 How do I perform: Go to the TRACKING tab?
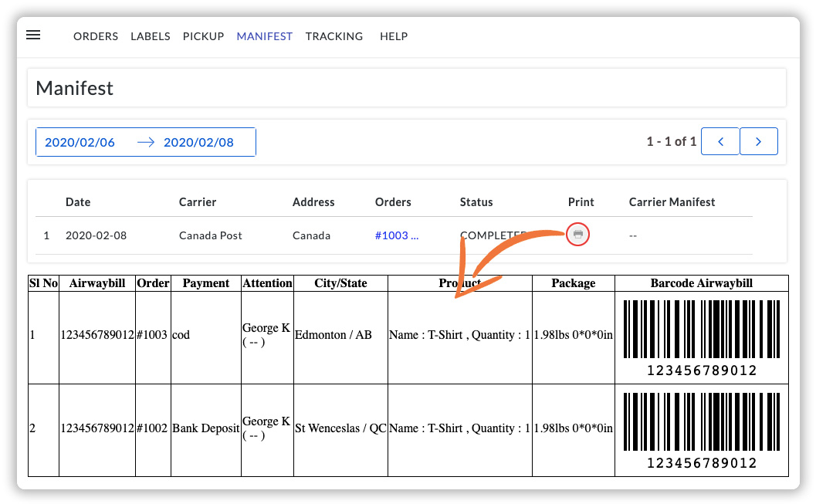(334, 36)
